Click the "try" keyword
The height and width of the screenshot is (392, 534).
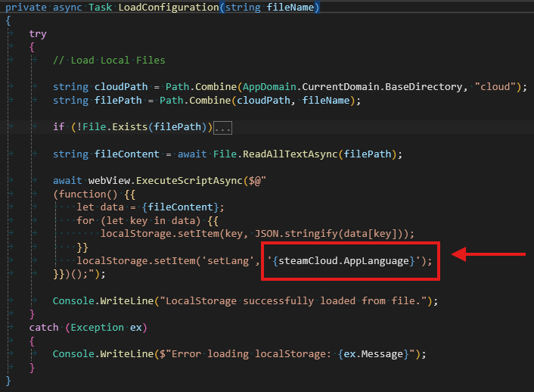(x=38, y=34)
